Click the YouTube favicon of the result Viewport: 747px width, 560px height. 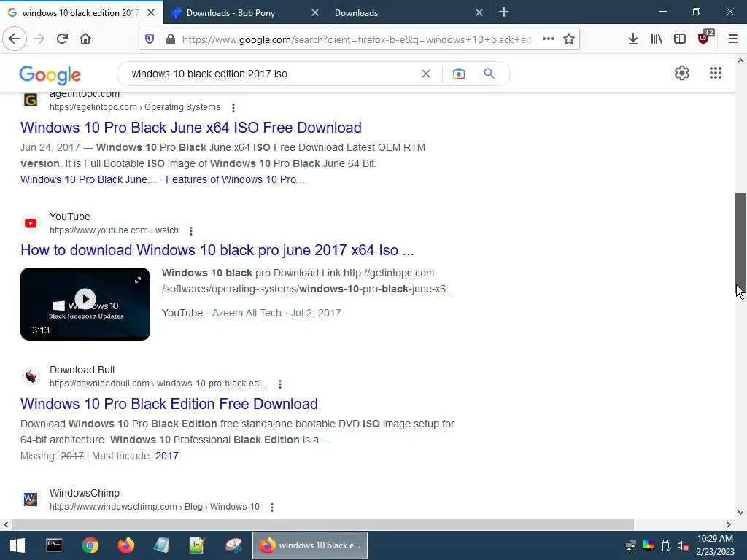31,223
